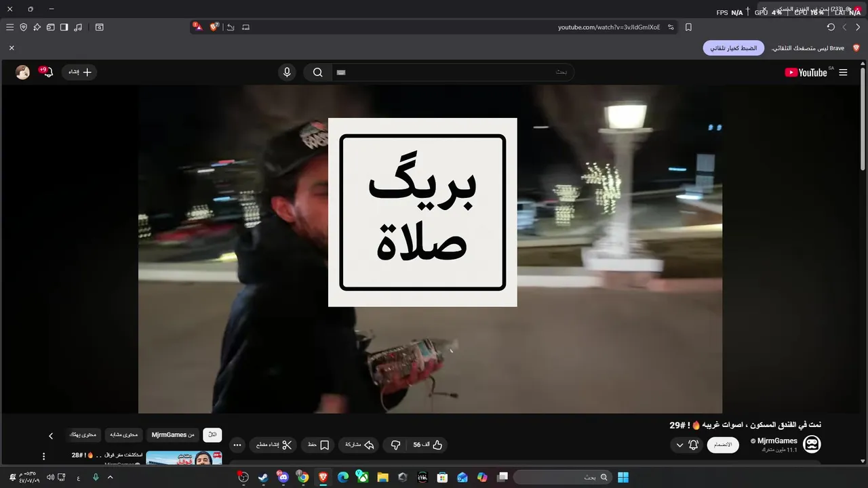Select the 'content for you' filter chip
This screenshot has width=868, height=488.
click(83, 435)
